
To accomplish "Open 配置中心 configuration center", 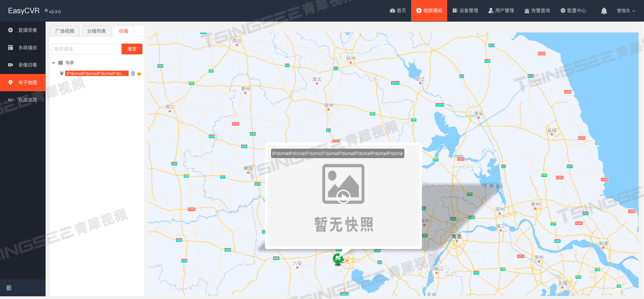I will 573,10.
